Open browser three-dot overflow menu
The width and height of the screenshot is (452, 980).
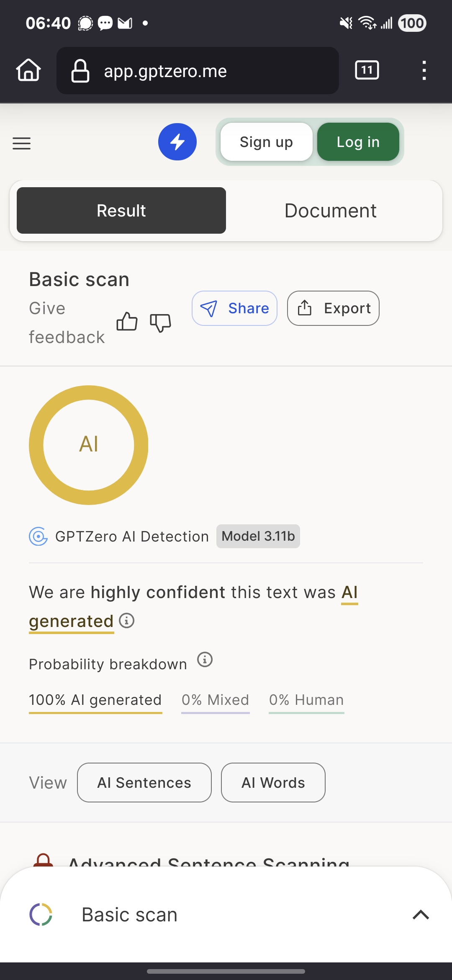[x=424, y=70]
